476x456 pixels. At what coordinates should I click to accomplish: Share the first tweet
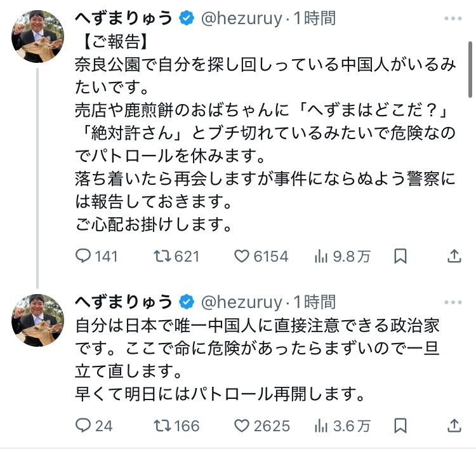click(454, 257)
